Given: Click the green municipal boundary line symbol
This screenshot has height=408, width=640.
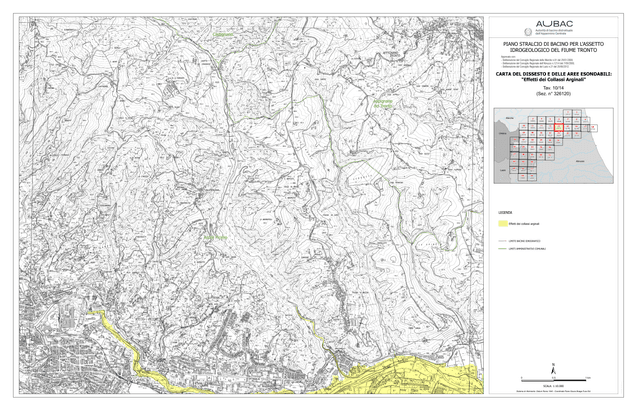Looking at the screenshot, I should pos(503,248).
